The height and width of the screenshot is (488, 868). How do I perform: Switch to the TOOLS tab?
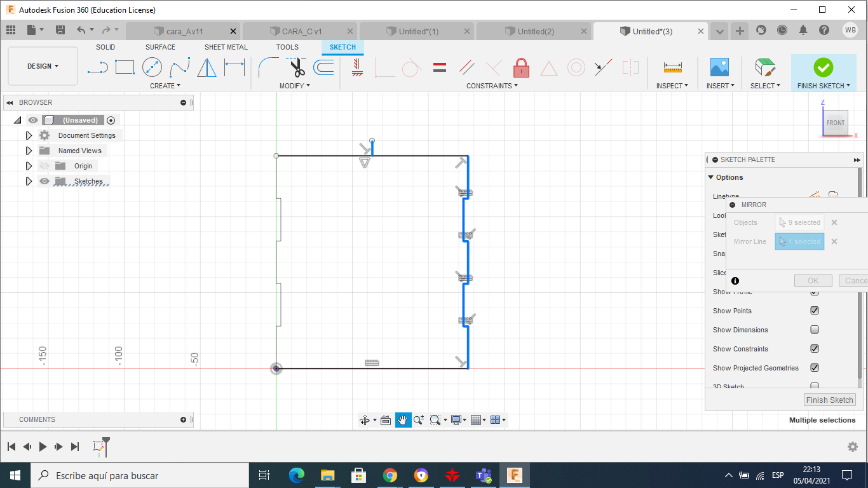[x=287, y=47]
